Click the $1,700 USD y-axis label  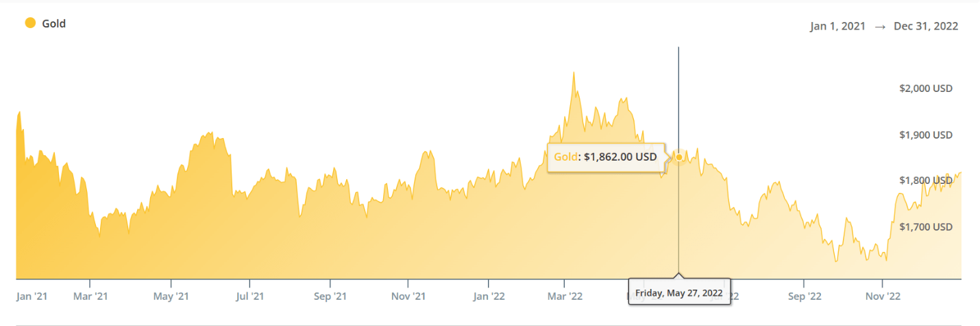925,226
